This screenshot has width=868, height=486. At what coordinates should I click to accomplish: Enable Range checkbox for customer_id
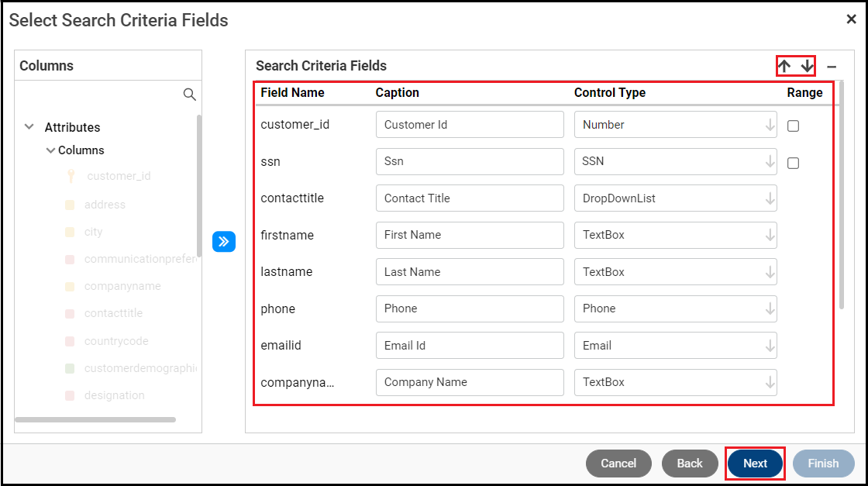tap(793, 126)
